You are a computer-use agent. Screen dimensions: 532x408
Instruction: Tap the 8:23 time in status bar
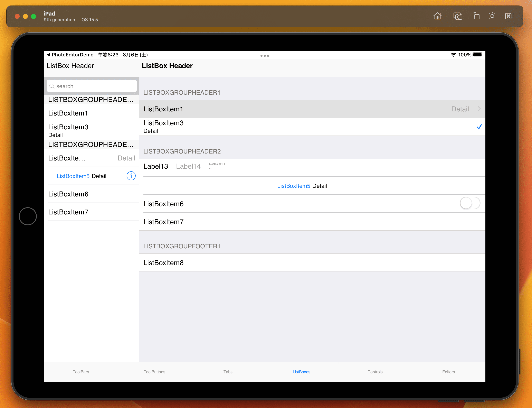coord(108,55)
